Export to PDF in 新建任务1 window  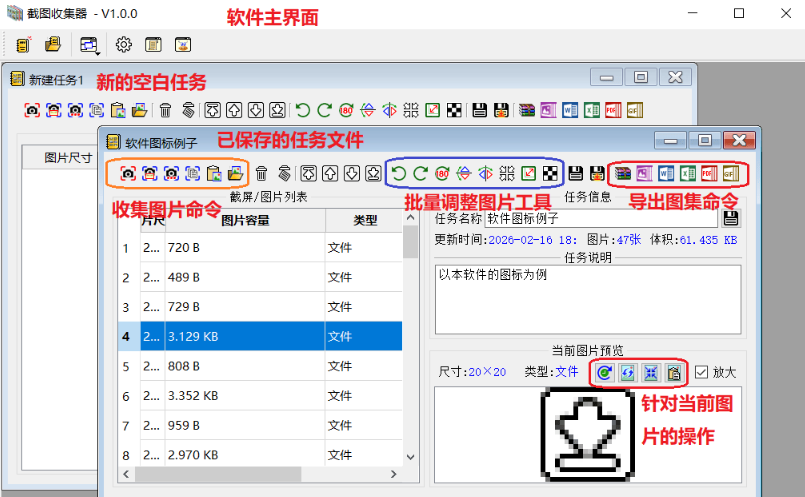tap(613, 110)
